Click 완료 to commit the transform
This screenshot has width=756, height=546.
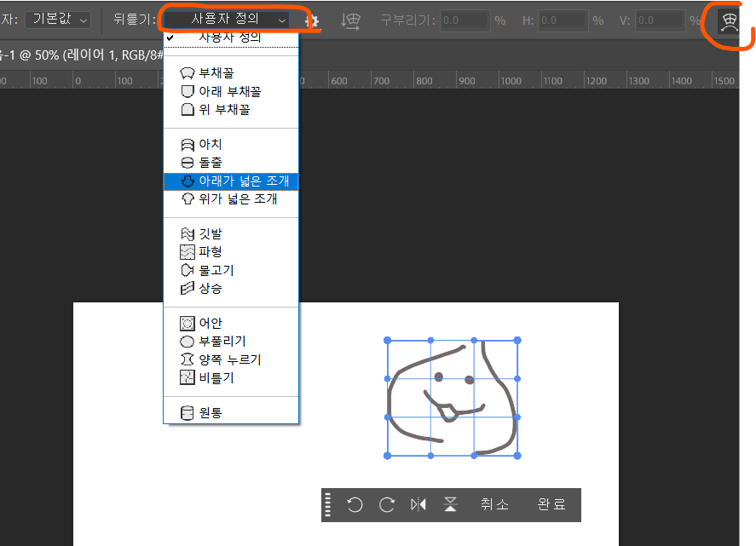pos(551,504)
